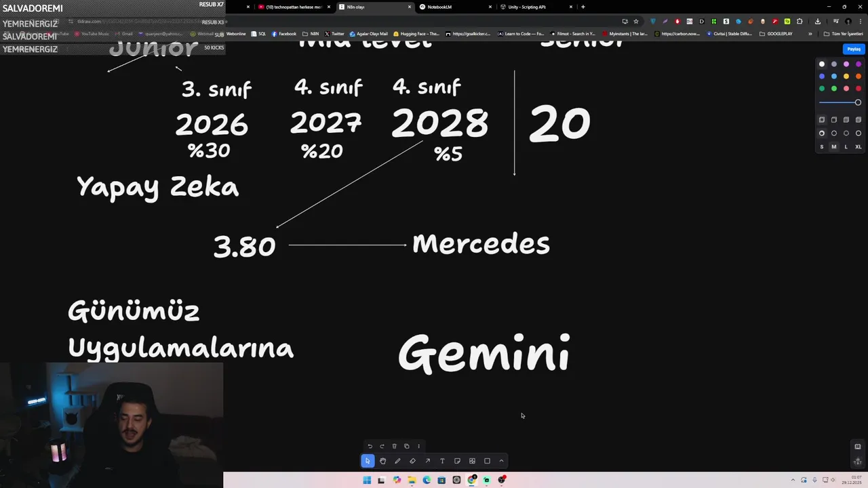The height and width of the screenshot is (488, 868).
Task: Select the hand pan tool
Action: (x=382, y=461)
